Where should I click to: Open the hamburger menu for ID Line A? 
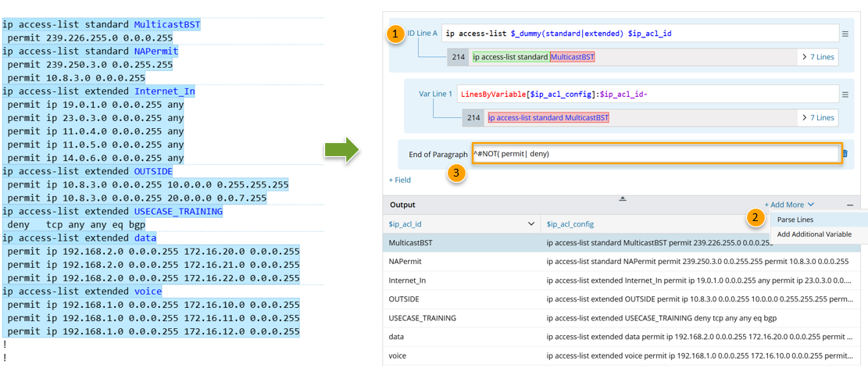[x=845, y=34]
